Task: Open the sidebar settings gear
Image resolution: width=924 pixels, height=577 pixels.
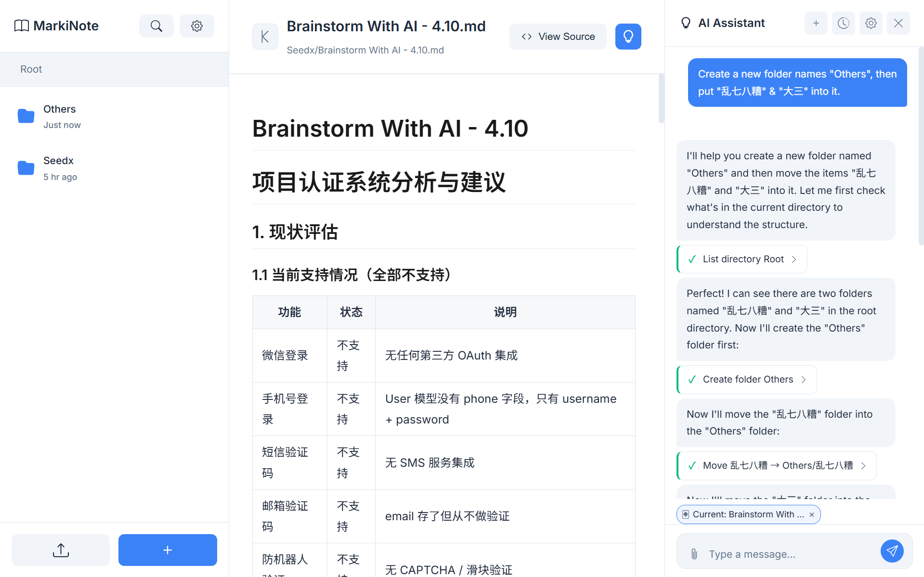Action: [196, 26]
